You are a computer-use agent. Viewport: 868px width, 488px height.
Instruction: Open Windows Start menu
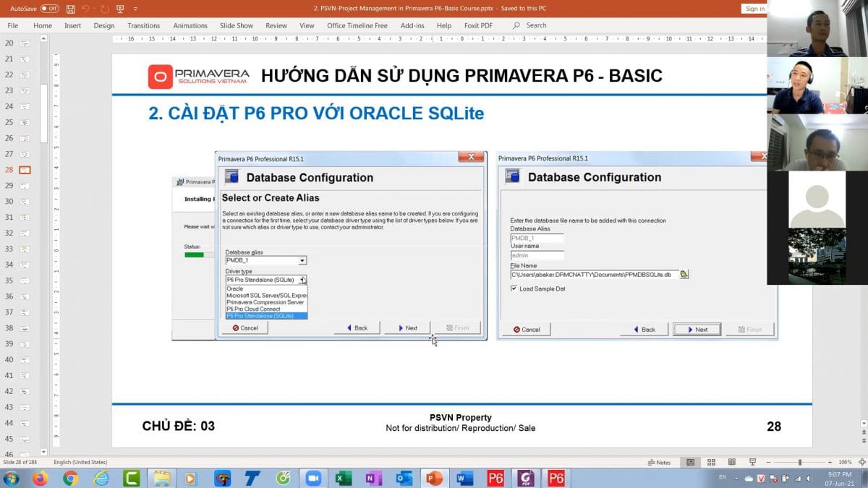[12, 478]
